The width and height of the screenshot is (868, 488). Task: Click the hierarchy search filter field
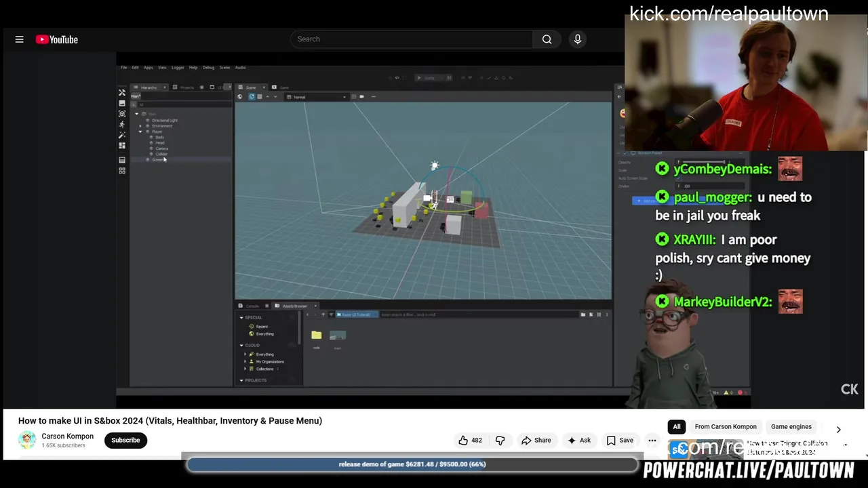click(184, 104)
